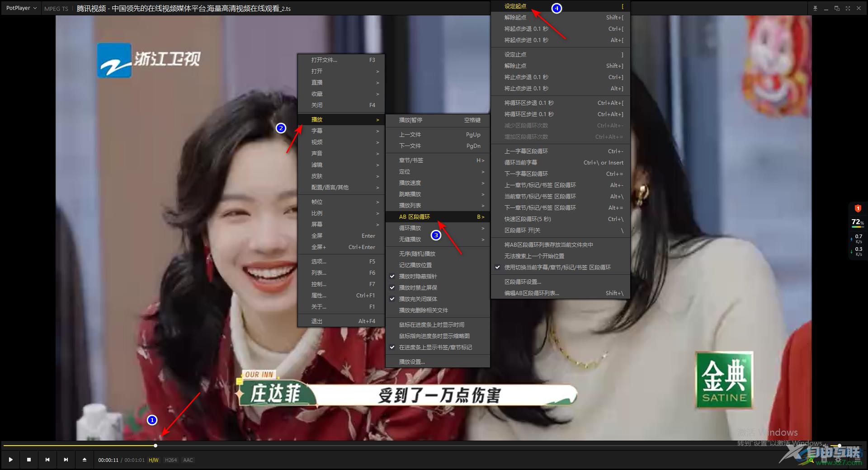The height and width of the screenshot is (470, 868).
Task: Expand the 皮肤 submenu
Action: [x=341, y=176]
